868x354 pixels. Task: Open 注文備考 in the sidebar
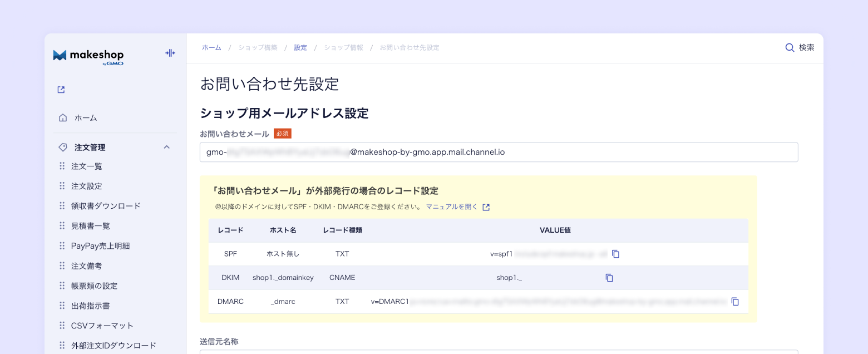87,265
